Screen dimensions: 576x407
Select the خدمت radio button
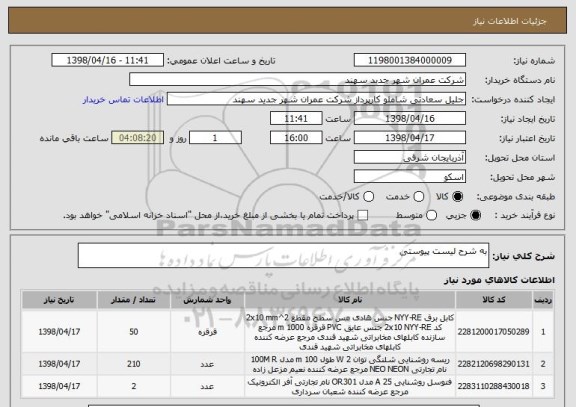pos(419,197)
